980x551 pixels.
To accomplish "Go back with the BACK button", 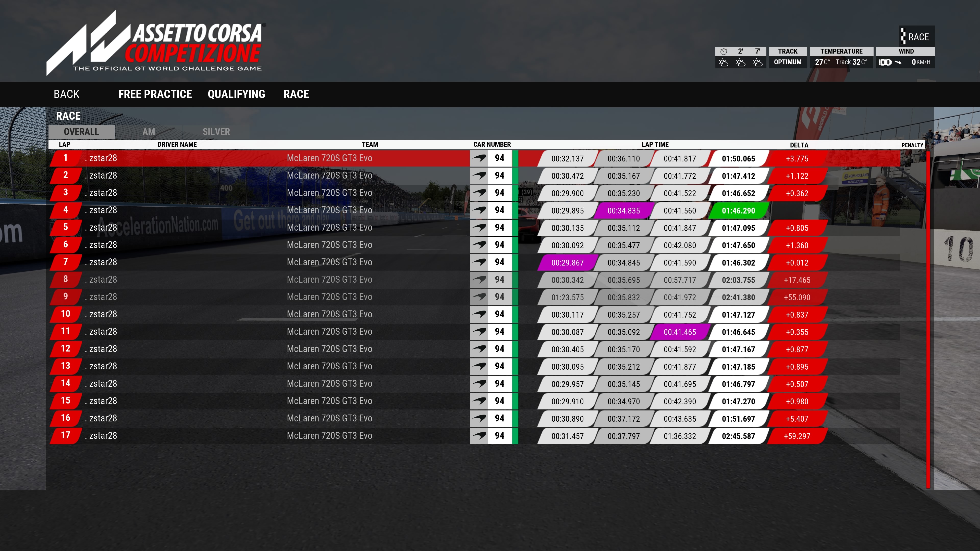I will (67, 94).
